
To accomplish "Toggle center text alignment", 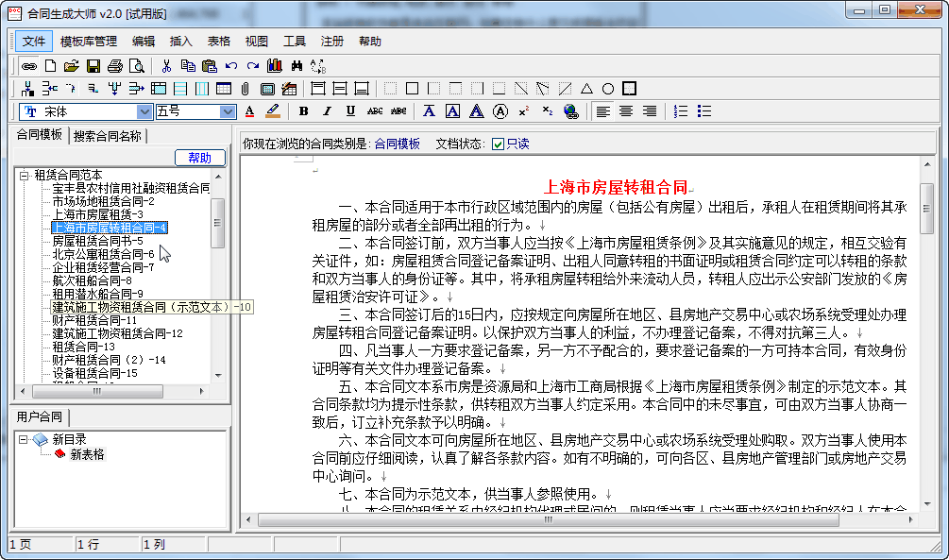I will [x=625, y=111].
